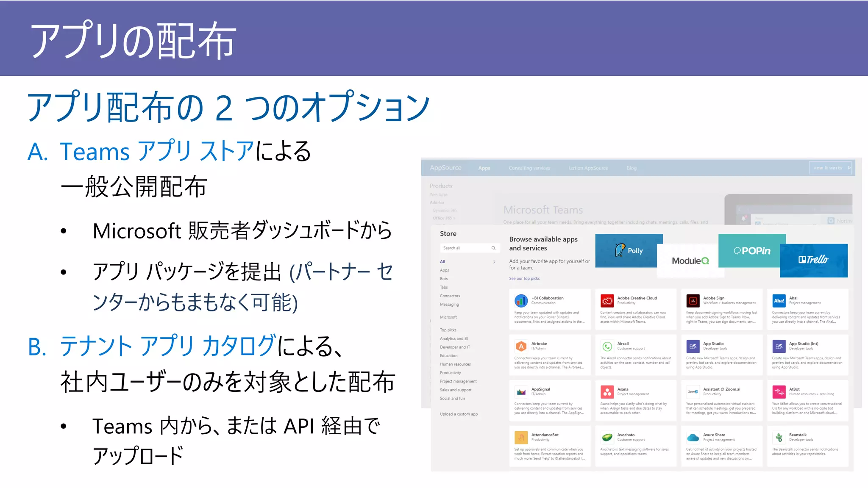Select Social and fun category
The width and height of the screenshot is (868, 488).
pyautogui.click(x=452, y=399)
